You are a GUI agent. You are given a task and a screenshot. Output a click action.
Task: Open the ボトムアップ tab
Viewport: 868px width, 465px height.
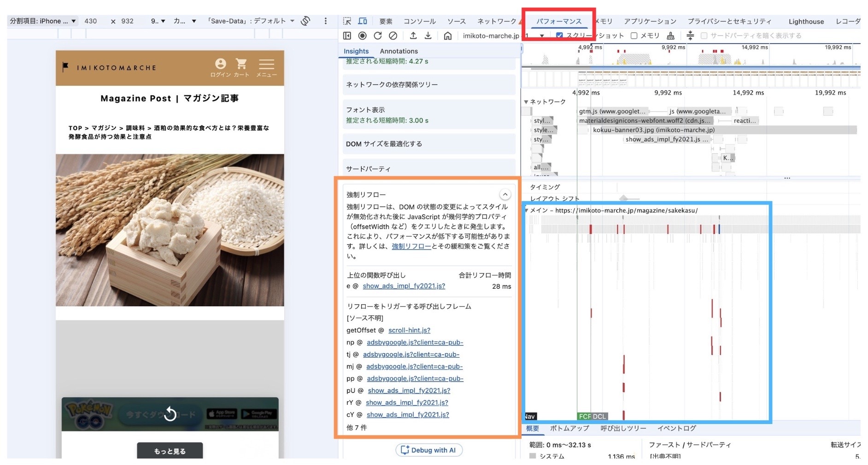(x=569, y=428)
